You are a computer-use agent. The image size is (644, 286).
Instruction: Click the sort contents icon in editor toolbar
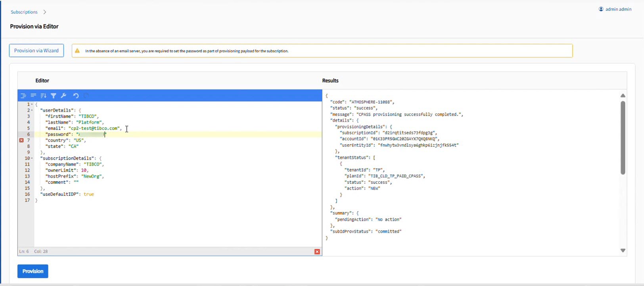(x=43, y=95)
